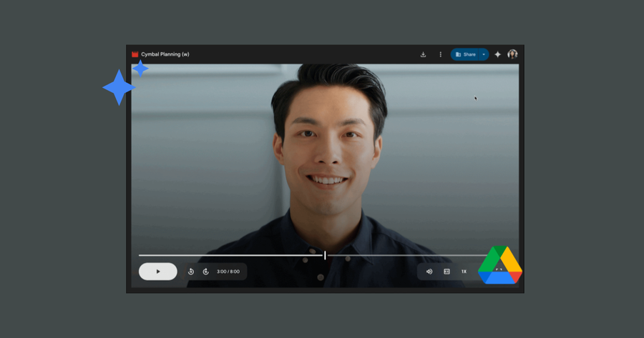Download the Cymbal Planning video

423,54
